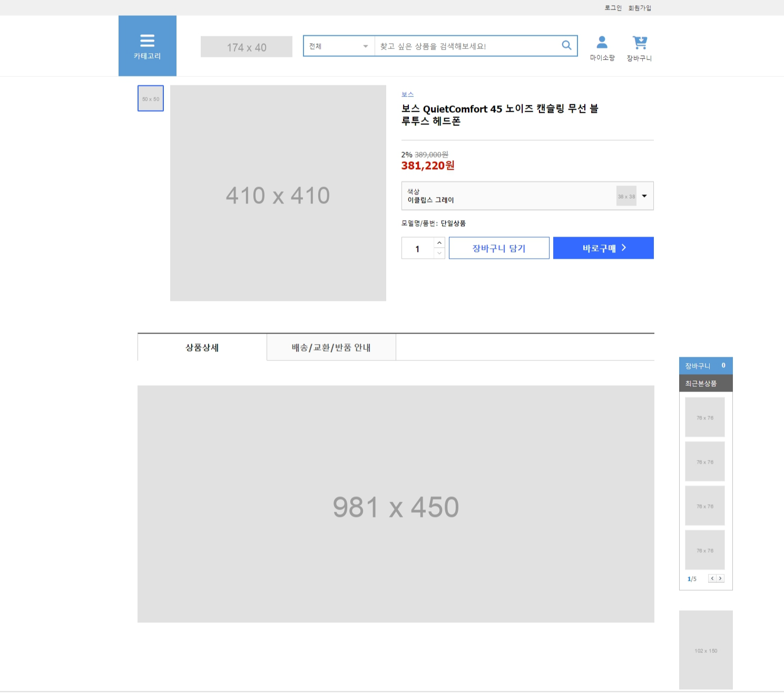Focus the product search input field
Screen dimensions: 784x694
(466, 46)
